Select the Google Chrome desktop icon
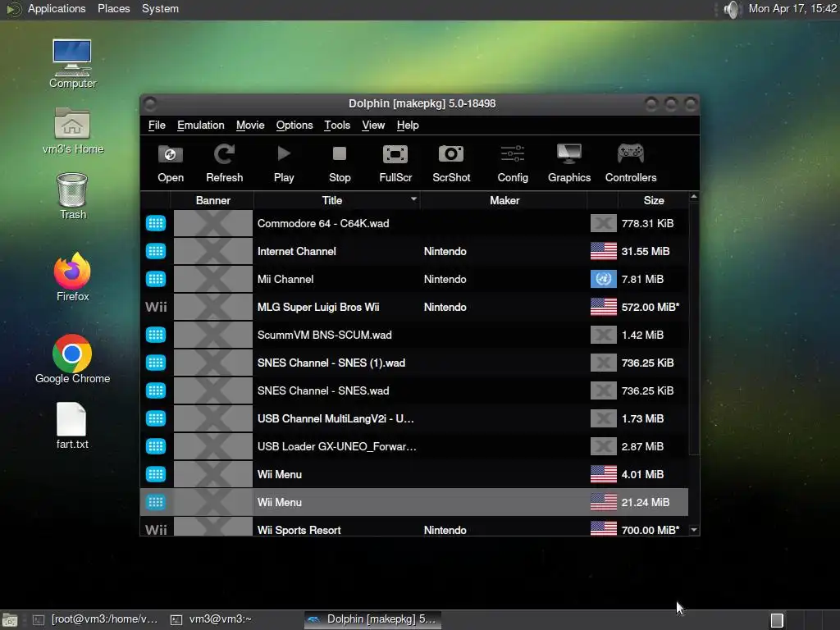 72,359
